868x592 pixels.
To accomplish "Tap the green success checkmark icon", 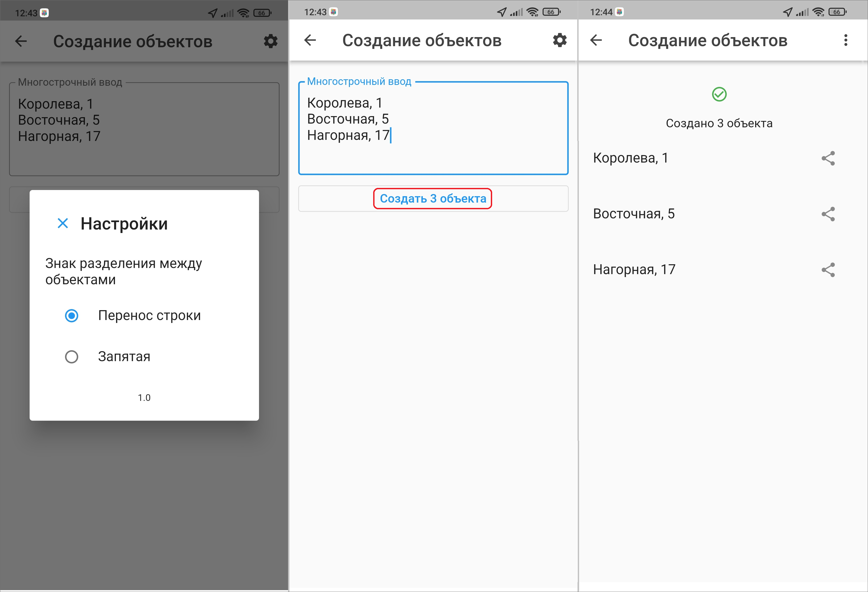I will coord(719,94).
